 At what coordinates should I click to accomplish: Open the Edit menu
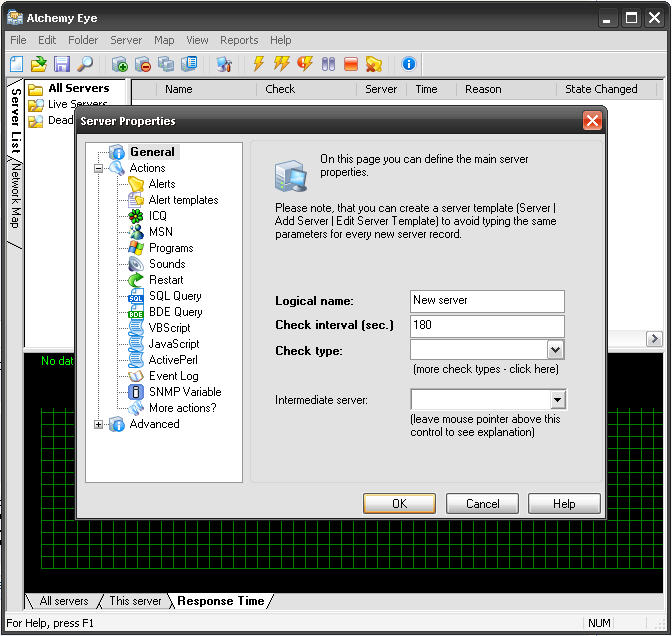(47, 40)
